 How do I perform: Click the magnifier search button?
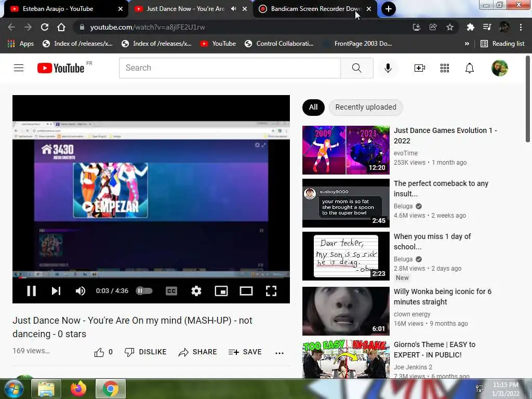pos(356,68)
